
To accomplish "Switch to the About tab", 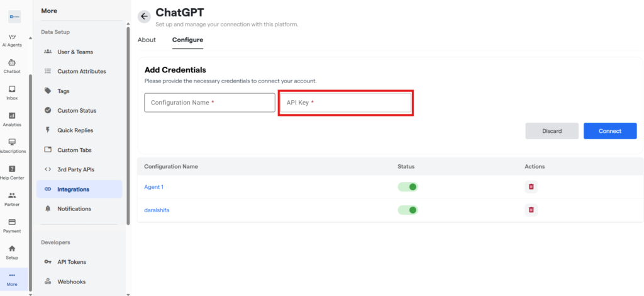I will click(147, 40).
